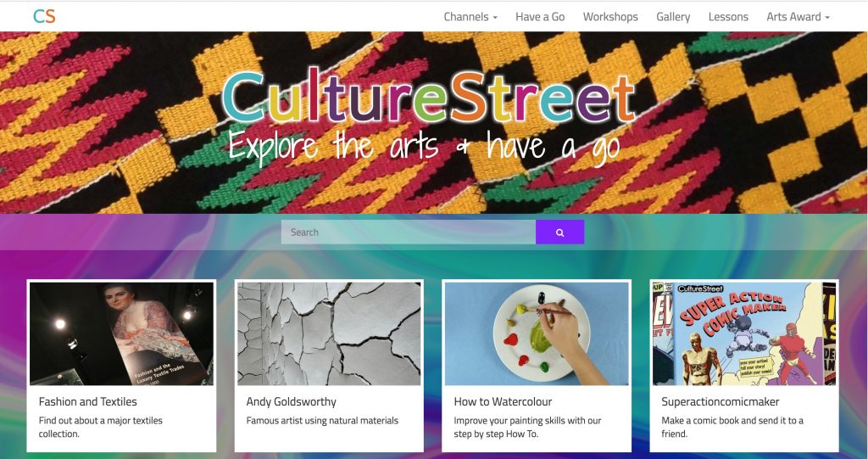The height and width of the screenshot is (459, 868).
Task: Go to the Workshops page
Action: (610, 17)
